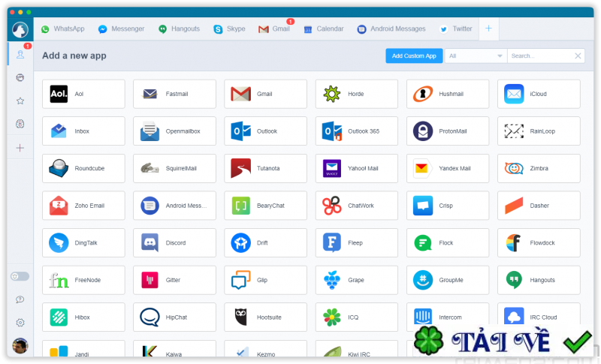Click the face icon in the left sidebar
The height and width of the screenshot is (364, 601).
pos(20,78)
